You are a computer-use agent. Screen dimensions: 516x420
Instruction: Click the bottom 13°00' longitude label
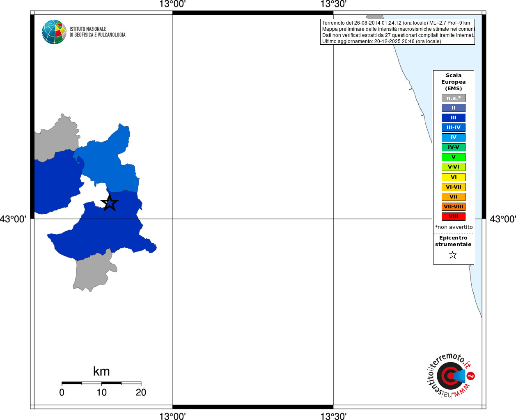point(172,416)
